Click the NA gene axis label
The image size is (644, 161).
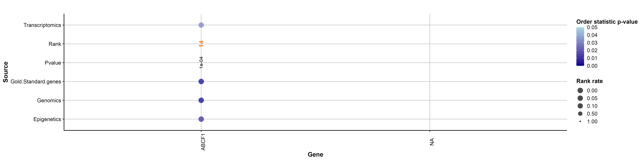tap(432, 142)
